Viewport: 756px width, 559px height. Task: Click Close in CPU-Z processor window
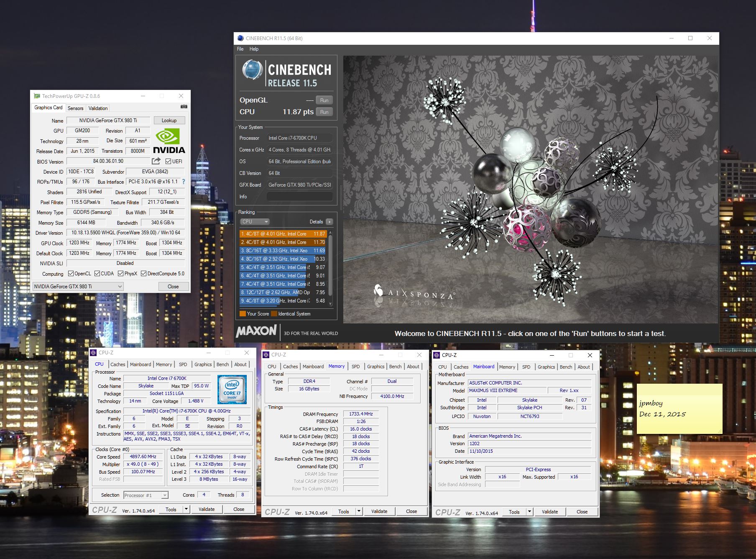pos(239,509)
